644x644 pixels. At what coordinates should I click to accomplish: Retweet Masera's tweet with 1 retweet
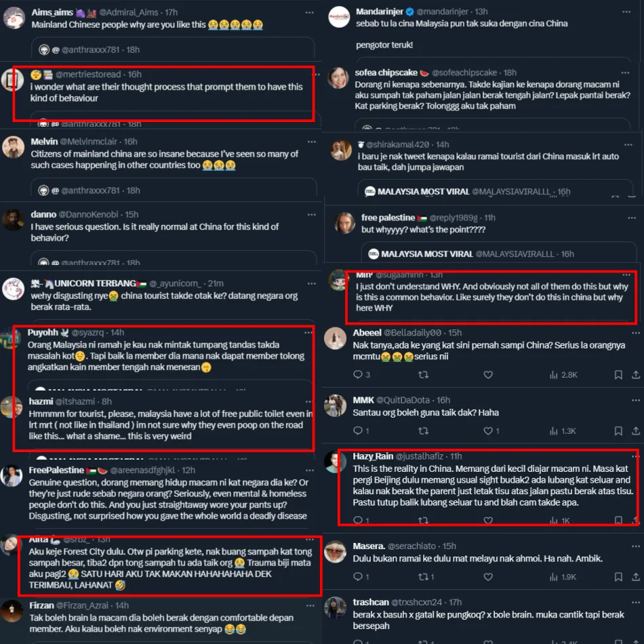point(426,577)
